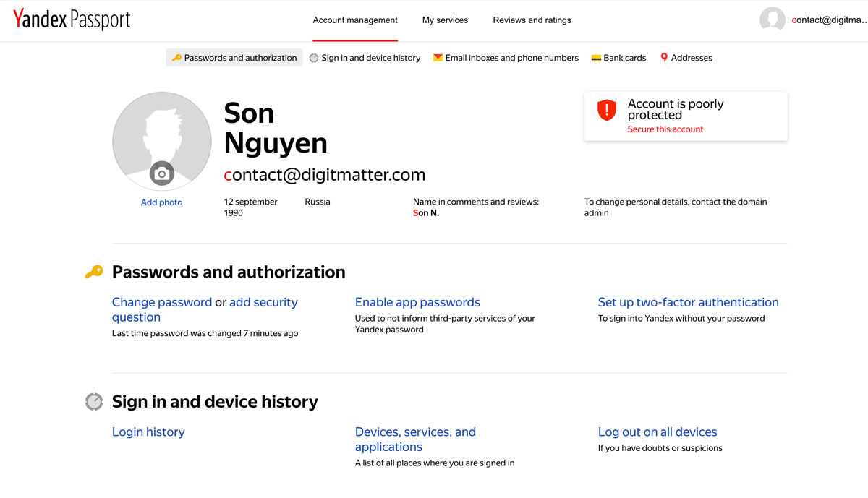Jump to the Bank cards section
Image resolution: width=868 pixels, height=498 pixels.
(619, 58)
